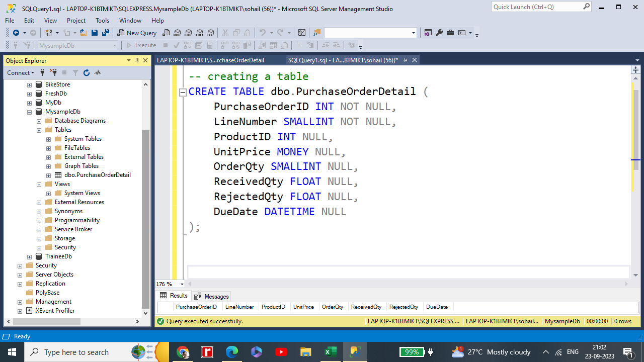Expand the BikeStore database node

(29, 84)
